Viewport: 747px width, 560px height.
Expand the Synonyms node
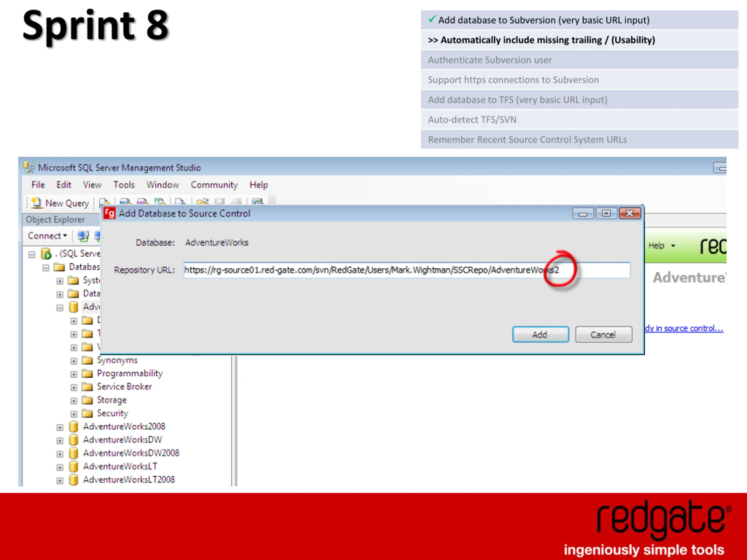click(x=74, y=361)
